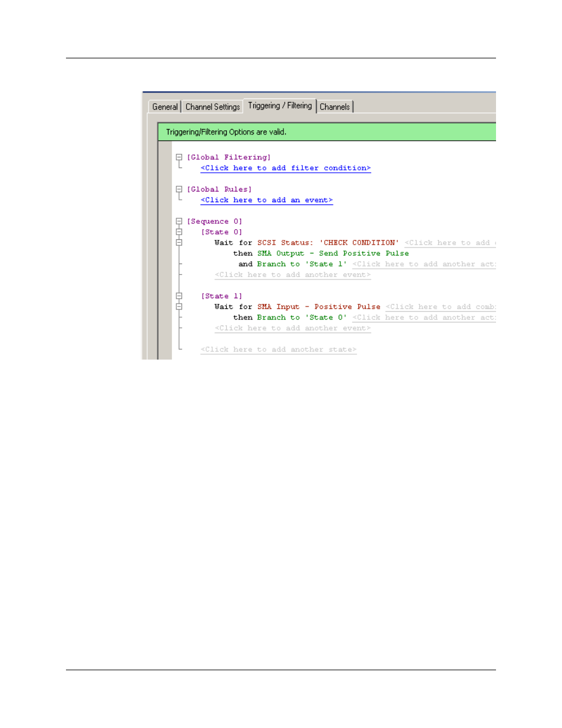
Task: Add another action after Branch to State 1
Action: (x=424, y=264)
